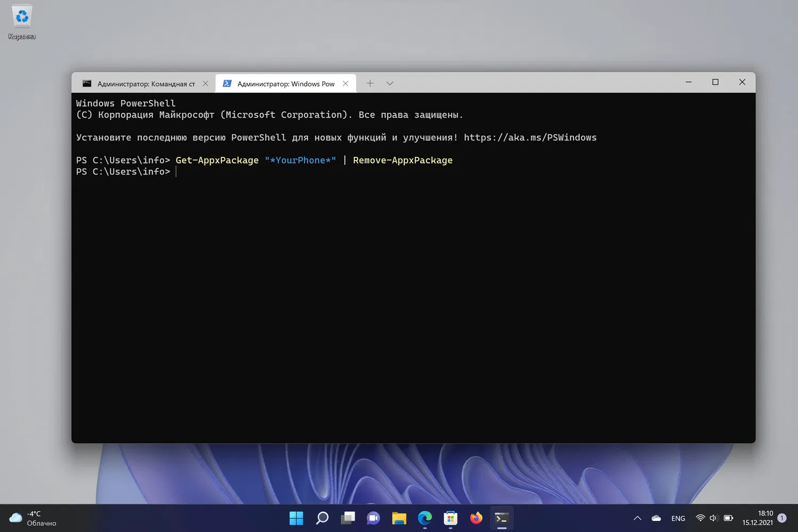Image resolution: width=798 pixels, height=532 pixels.
Task: Maximize the Terminal window
Action: [716, 82]
